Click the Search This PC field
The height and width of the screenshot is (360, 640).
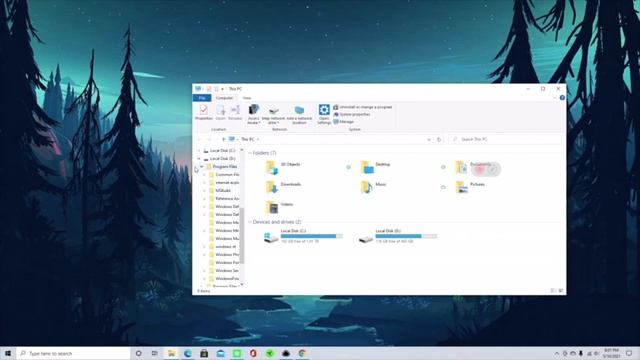[504, 139]
